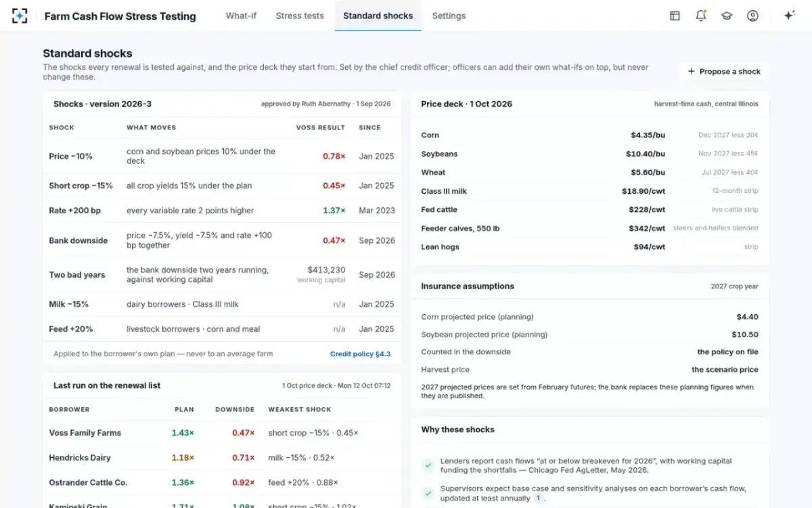Click the Mar 2023 since date
Image resolution: width=812 pixels, height=508 pixels.
(377, 211)
